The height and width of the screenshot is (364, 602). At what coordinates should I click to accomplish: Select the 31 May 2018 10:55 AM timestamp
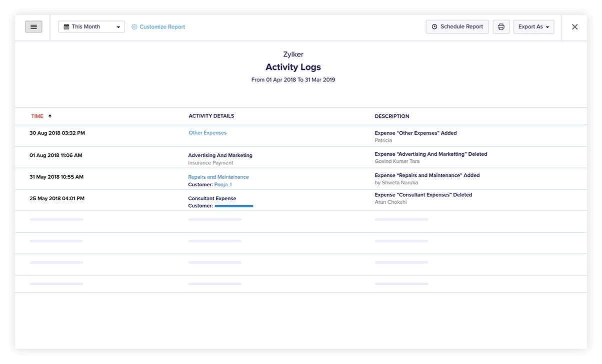[56, 177]
